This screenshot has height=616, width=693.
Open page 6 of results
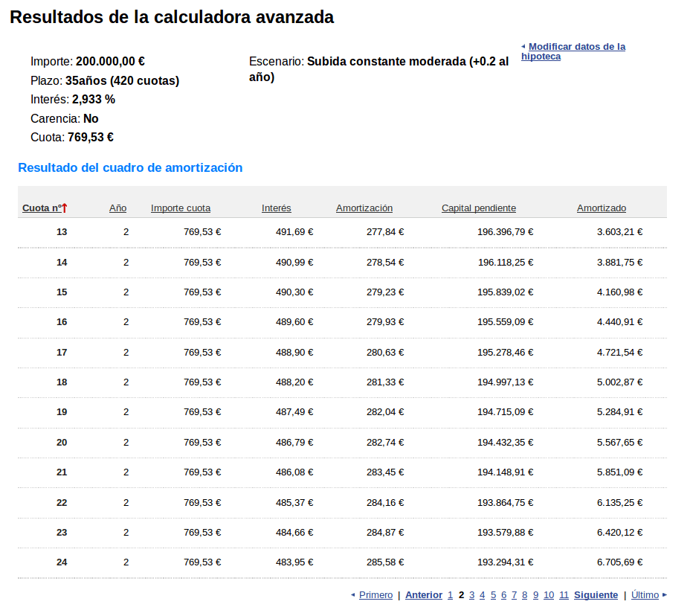[x=503, y=594]
